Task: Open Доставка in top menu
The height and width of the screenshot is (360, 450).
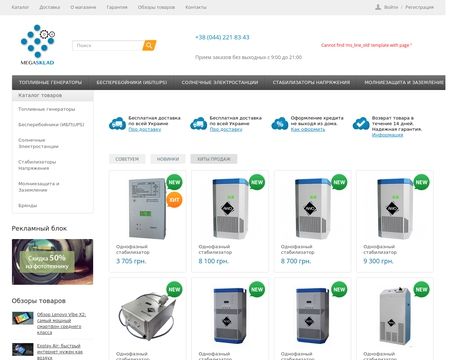Action: pyautogui.click(x=50, y=7)
